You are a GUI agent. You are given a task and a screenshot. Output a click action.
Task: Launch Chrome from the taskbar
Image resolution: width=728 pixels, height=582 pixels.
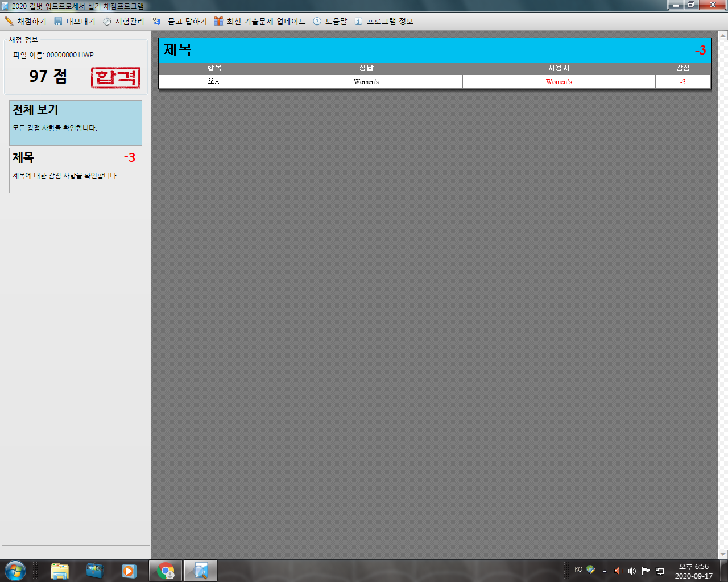166,571
